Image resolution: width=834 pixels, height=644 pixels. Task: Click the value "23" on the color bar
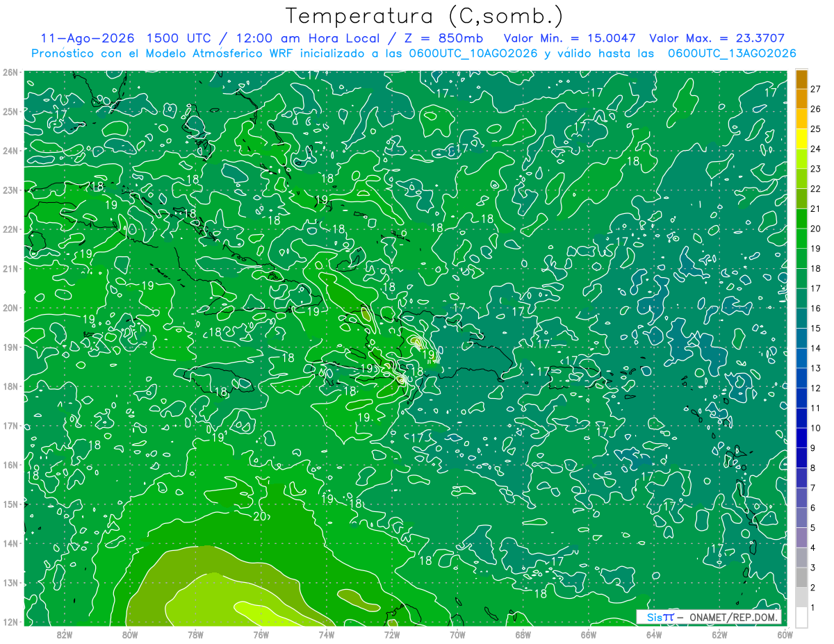[x=816, y=169]
